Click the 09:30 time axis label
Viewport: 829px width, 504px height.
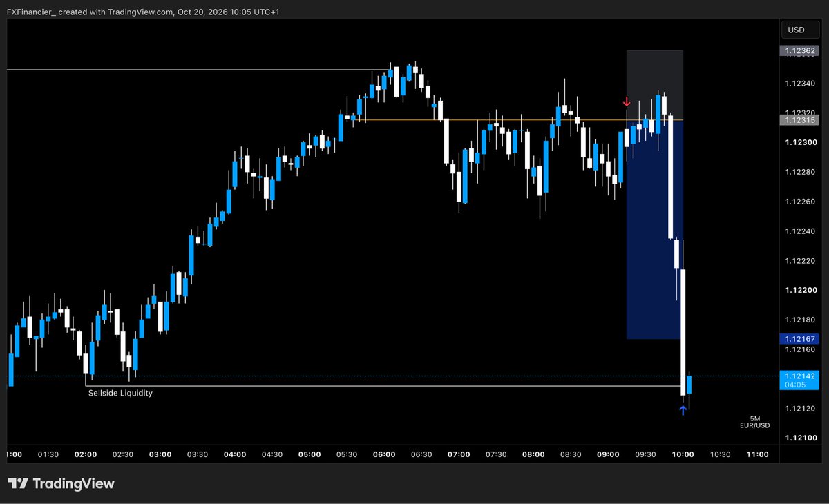coord(645,454)
